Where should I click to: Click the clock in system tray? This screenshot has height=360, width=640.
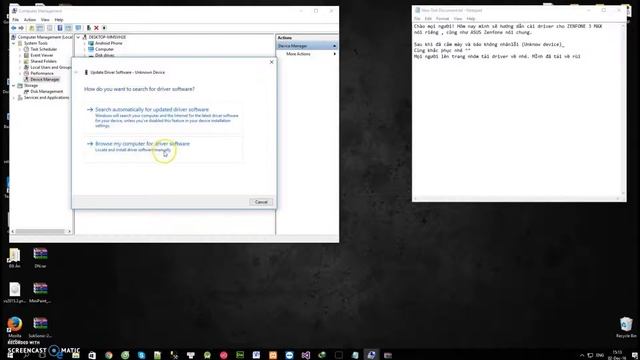(x=617, y=355)
